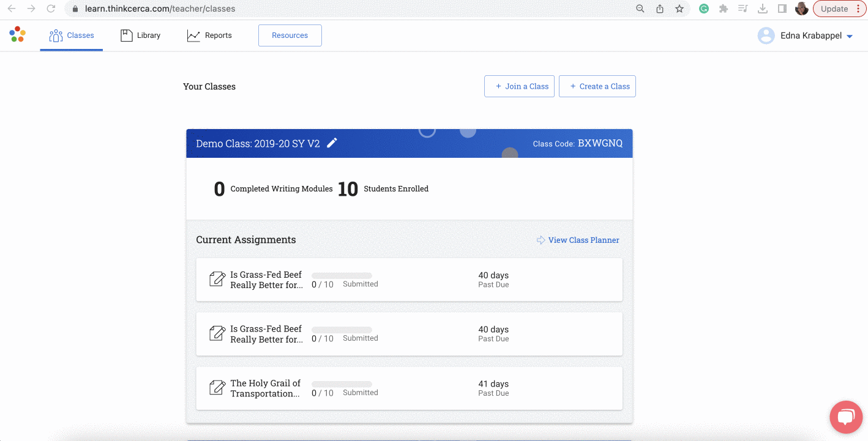Click the Classes people icon
Viewport: 868px width, 441px height.
[56, 35]
